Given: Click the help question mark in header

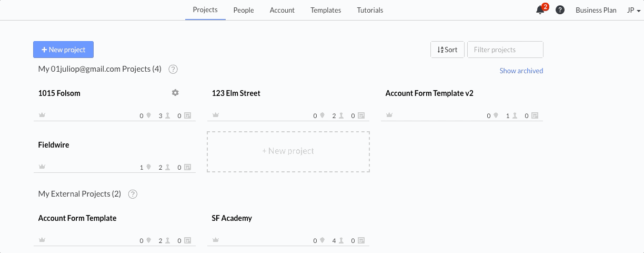Looking at the screenshot, I should pyautogui.click(x=560, y=10).
